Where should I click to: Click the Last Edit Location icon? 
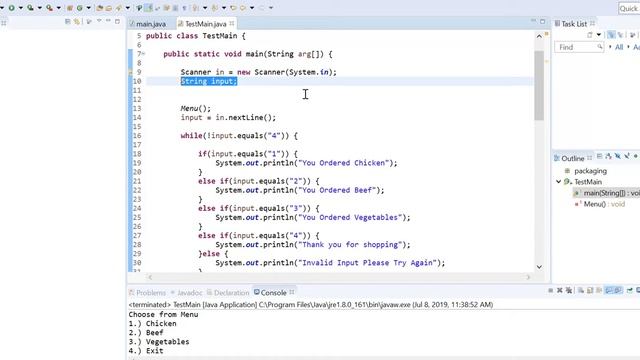coord(233,8)
